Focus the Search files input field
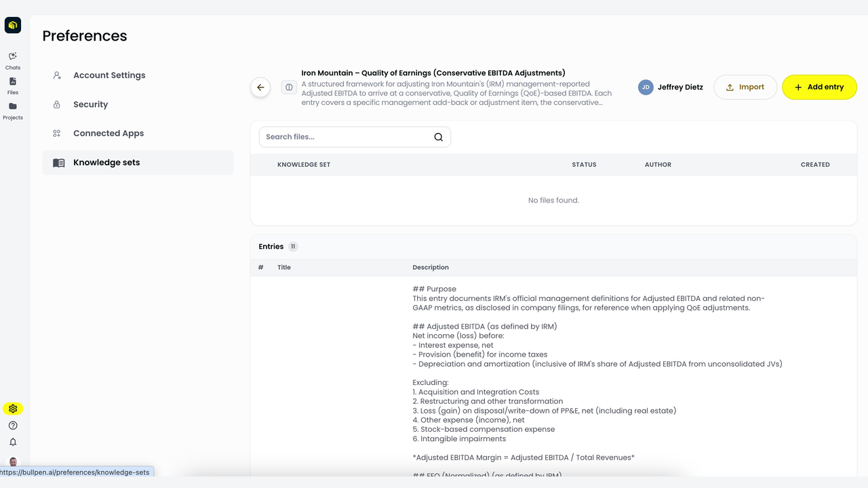 tap(355, 137)
